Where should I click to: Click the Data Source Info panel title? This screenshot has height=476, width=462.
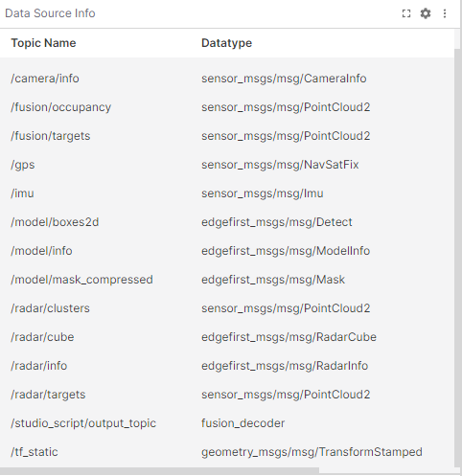click(x=50, y=13)
